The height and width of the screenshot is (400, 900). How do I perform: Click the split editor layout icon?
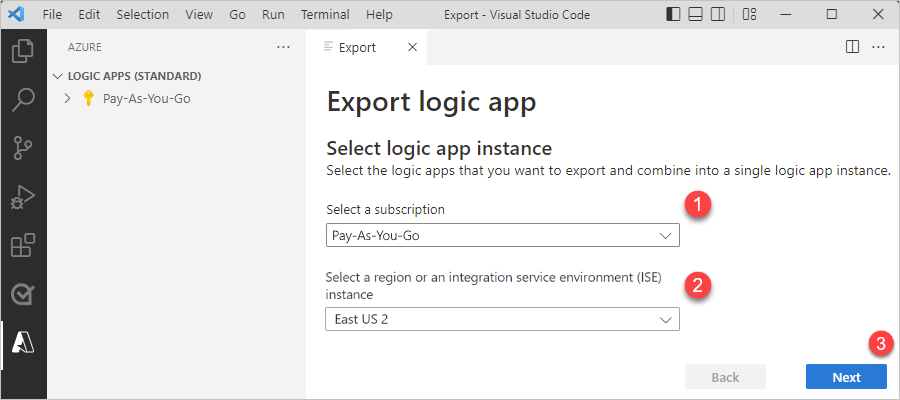coord(853,47)
